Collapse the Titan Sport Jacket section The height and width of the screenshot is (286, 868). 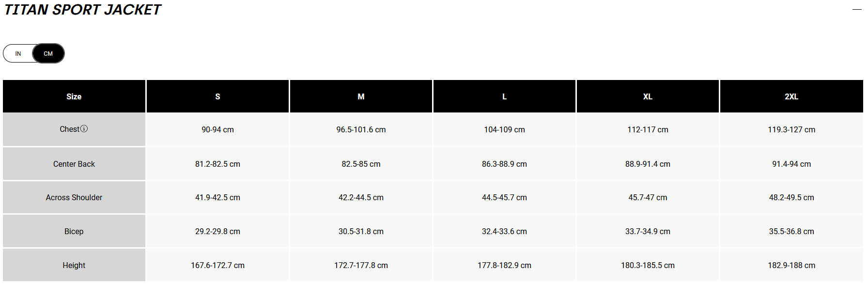857,9
